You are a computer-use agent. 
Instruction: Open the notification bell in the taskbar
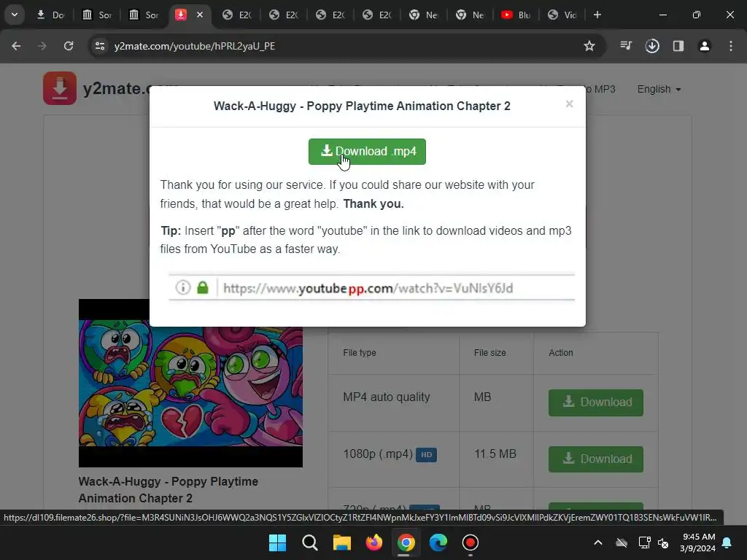pos(727,542)
